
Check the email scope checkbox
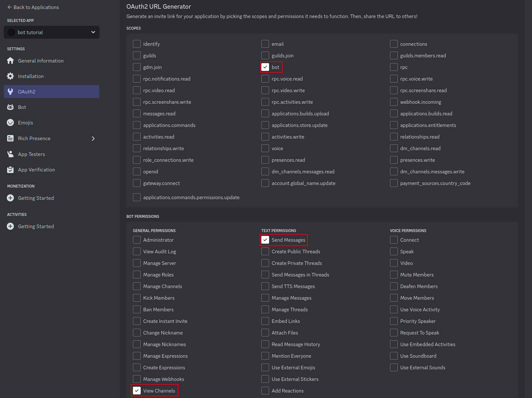tap(265, 44)
